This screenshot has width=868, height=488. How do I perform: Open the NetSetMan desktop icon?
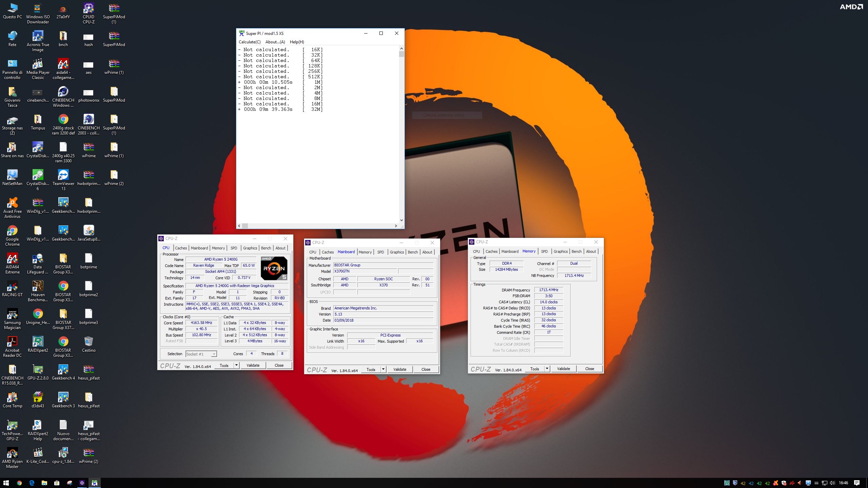12,178
